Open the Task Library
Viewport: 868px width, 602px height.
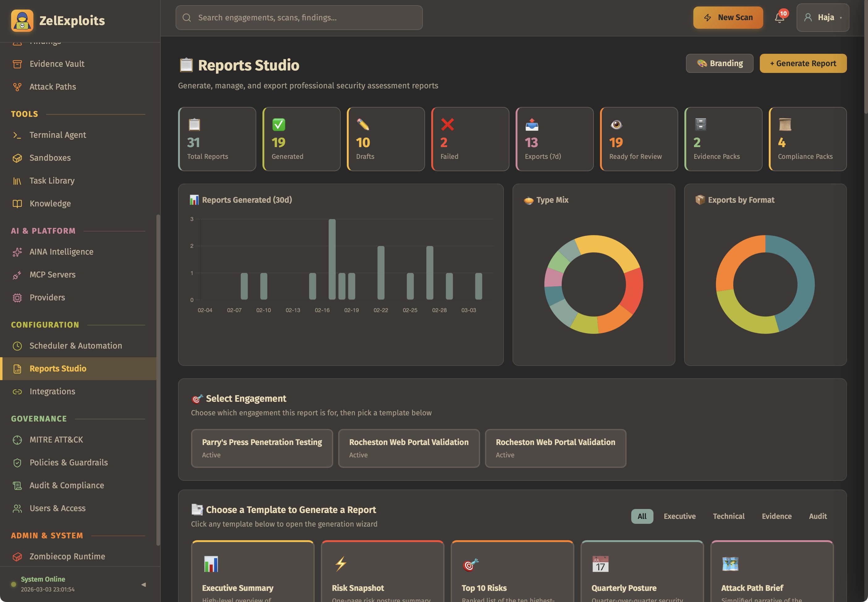[x=52, y=180]
